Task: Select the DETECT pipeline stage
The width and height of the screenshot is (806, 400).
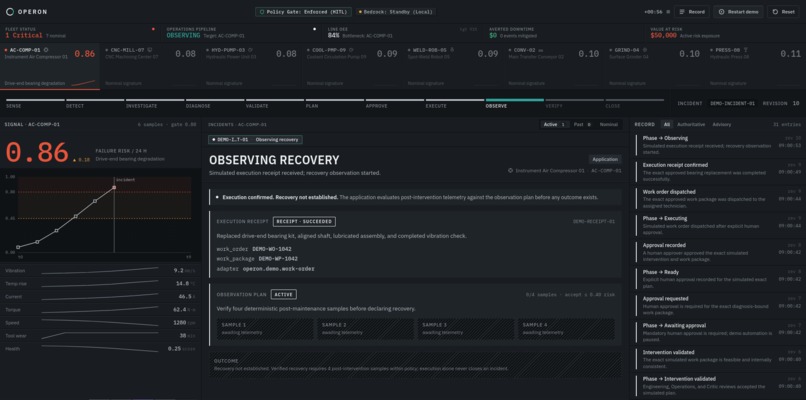Action: pos(95,103)
